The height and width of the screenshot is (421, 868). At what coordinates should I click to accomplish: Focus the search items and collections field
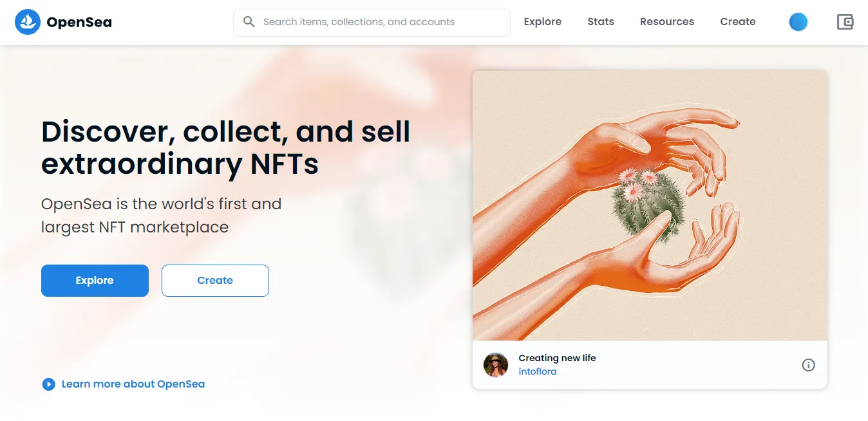pyautogui.click(x=380, y=22)
